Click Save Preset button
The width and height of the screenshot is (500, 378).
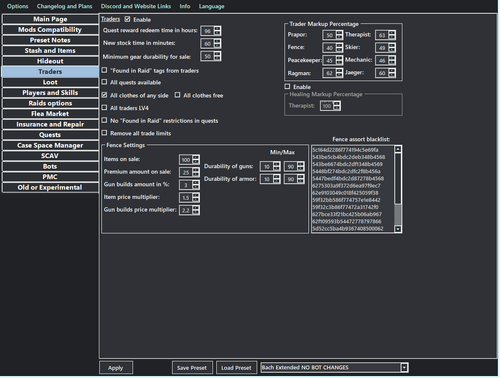192,368
